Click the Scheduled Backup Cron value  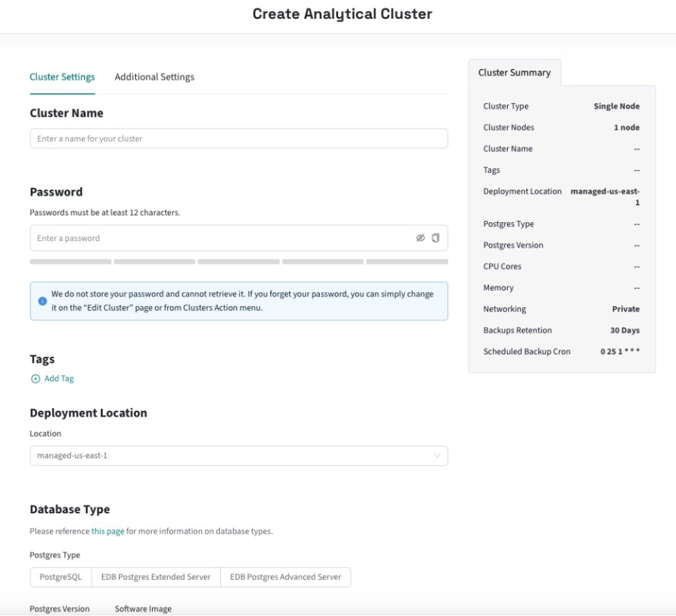[x=620, y=352]
